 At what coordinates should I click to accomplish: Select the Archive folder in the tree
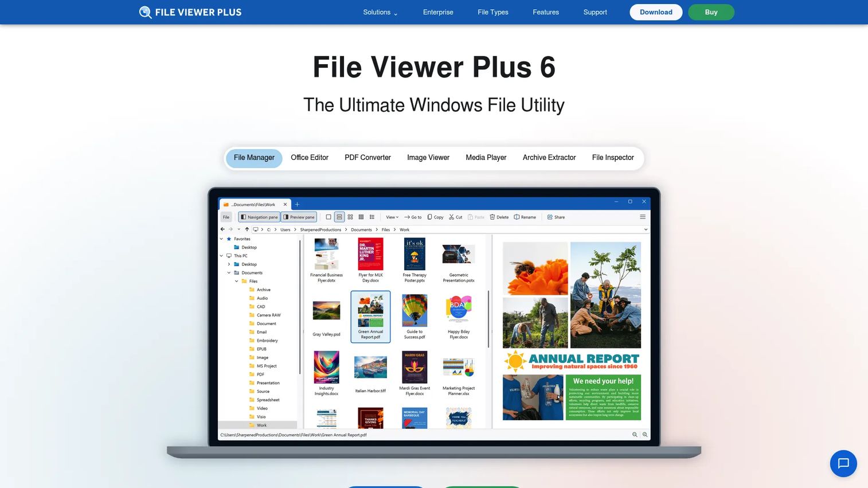point(260,290)
